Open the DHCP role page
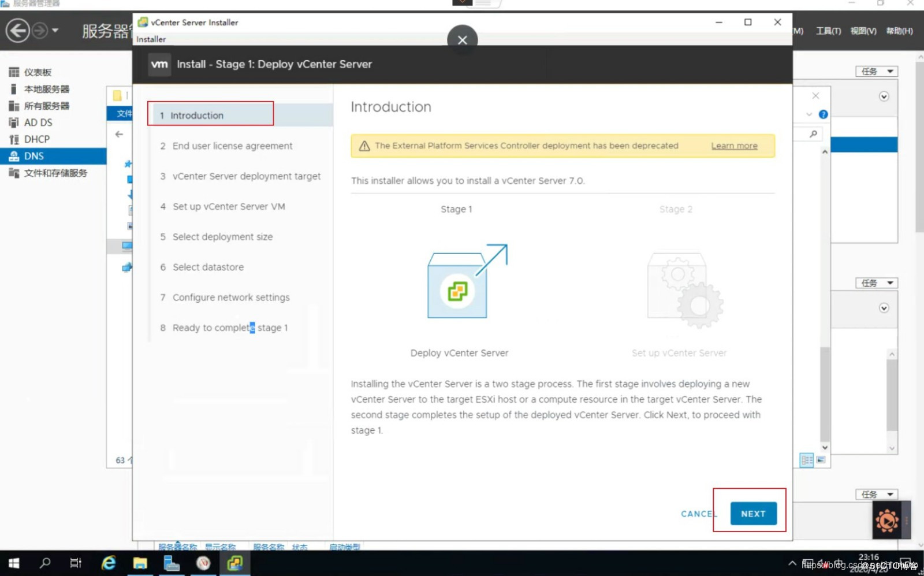Image resolution: width=924 pixels, height=576 pixels. [x=36, y=139]
